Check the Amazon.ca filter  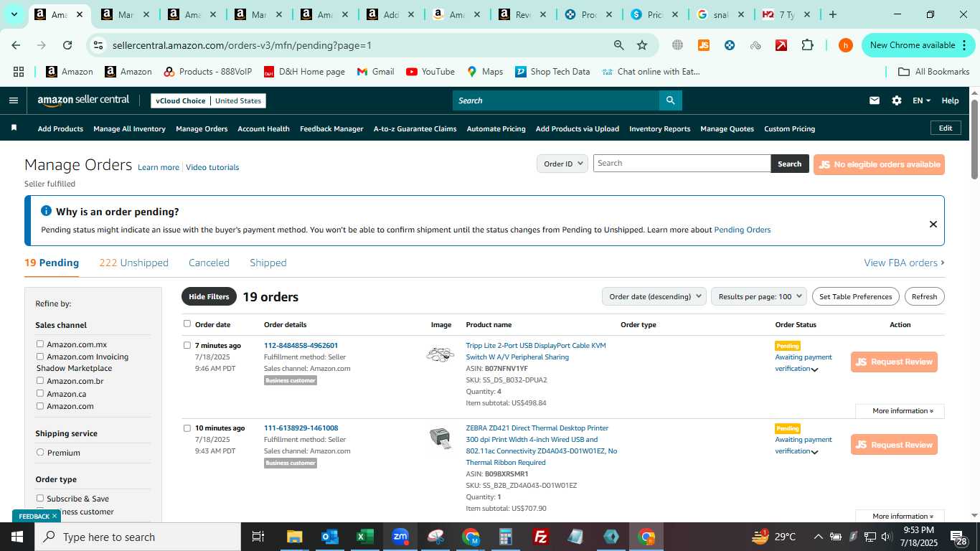point(40,393)
